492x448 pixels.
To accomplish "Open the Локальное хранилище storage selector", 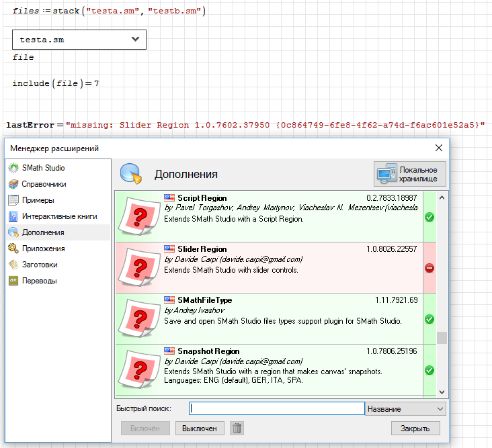I will [x=410, y=174].
